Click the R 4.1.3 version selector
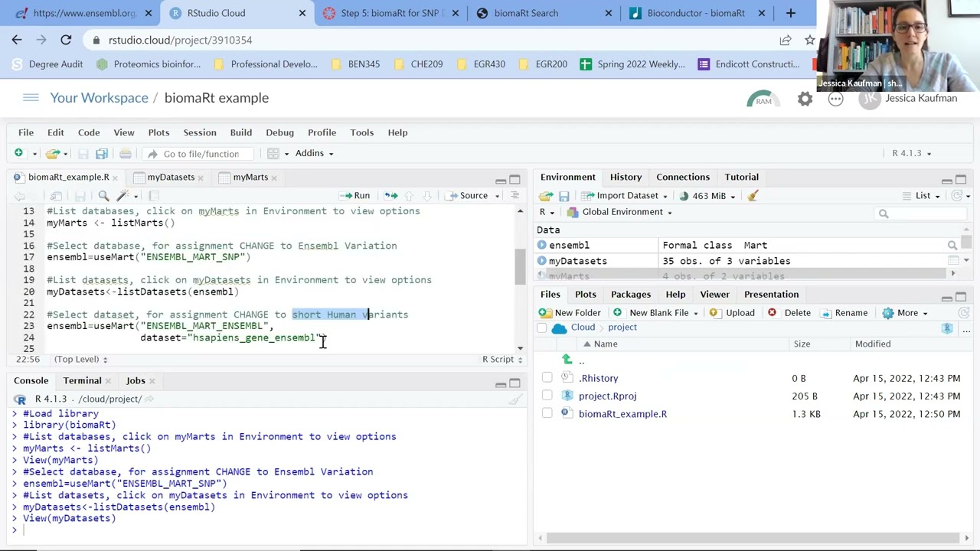 [x=911, y=153]
